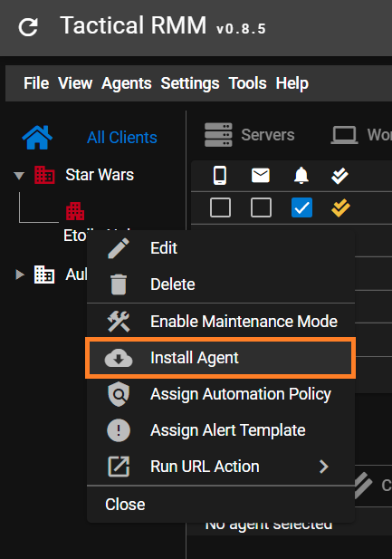Select Install Agent from context menu

[221, 358]
